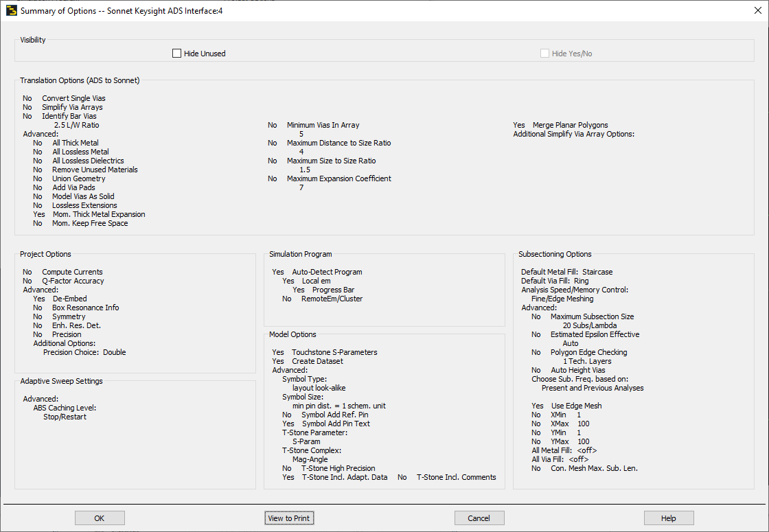Click 'Estimated Epsilon Effective' line
This screenshot has height=532, width=769.
point(595,334)
